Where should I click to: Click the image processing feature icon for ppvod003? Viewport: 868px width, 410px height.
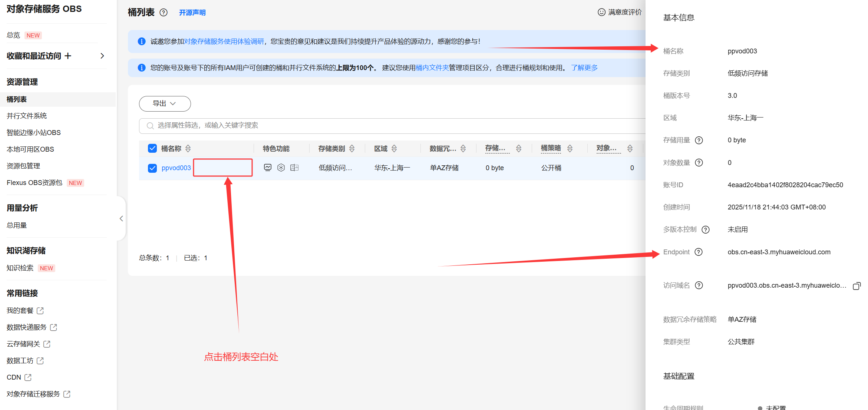point(294,168)
